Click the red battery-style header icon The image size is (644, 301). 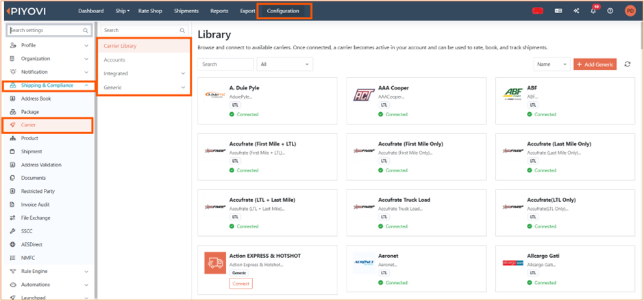click(537, 11)
